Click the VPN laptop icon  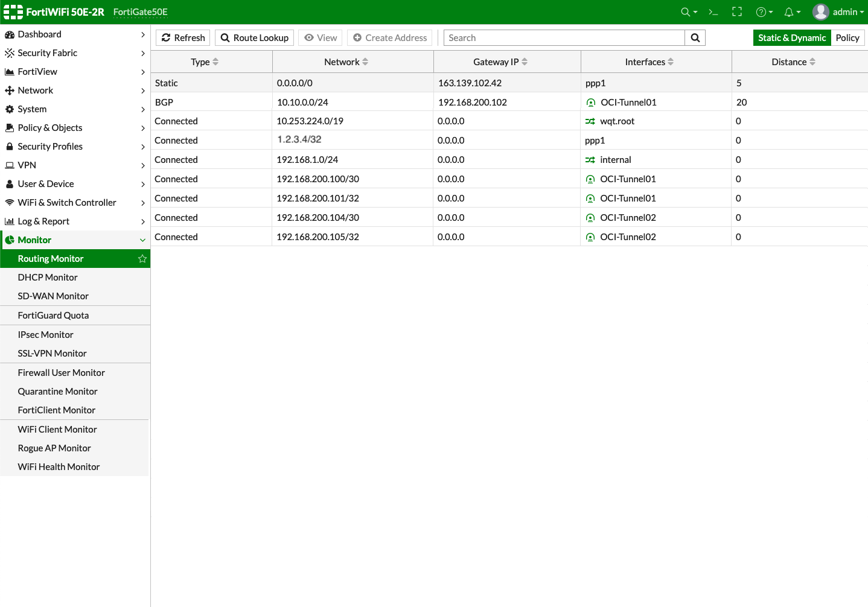(x=10, y=165)
